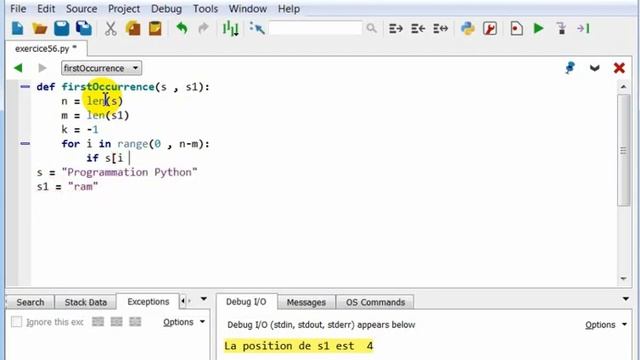Save all open files icon
Screen dimensions: 640x360
click(x=84, y=29)
